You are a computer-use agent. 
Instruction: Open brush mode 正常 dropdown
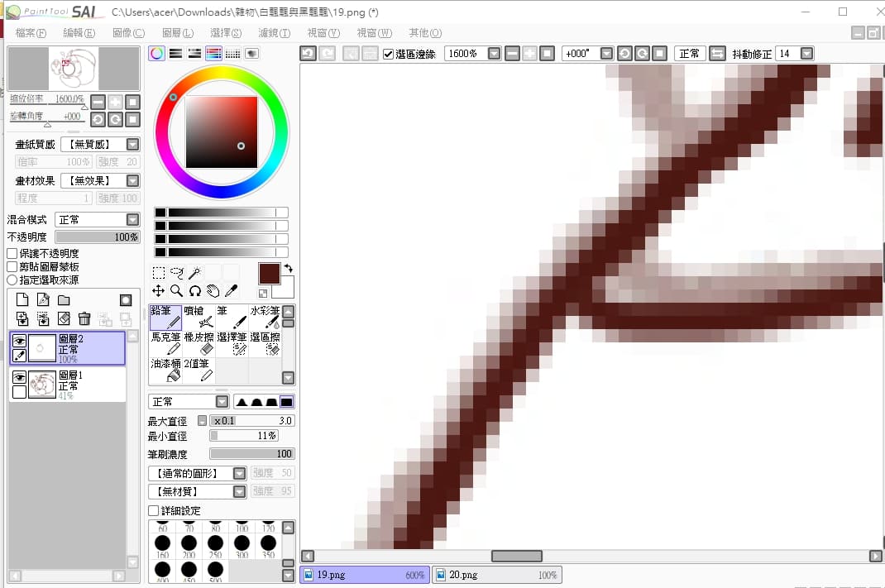click(222, 402)
